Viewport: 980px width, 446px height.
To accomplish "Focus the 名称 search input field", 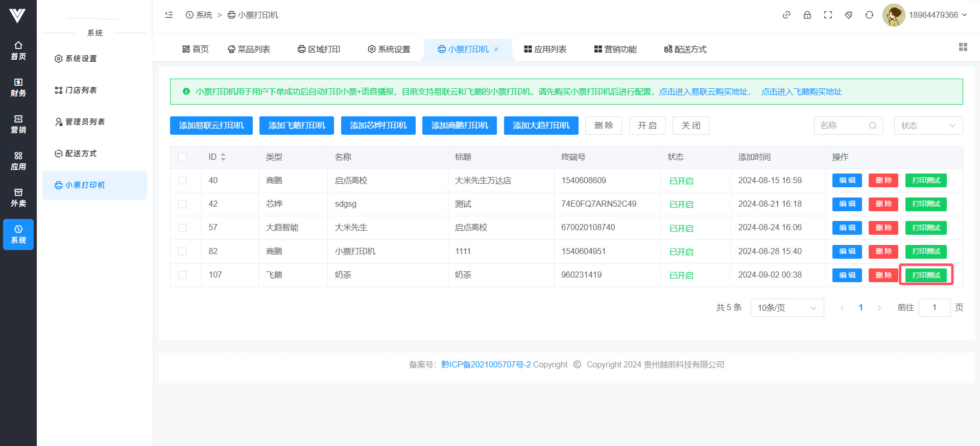I will coord(843,126).
